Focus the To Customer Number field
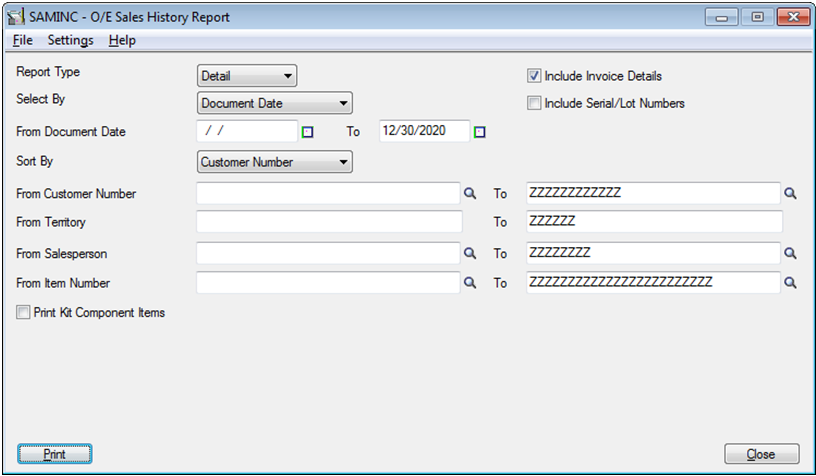 click(x=653, y=194)
